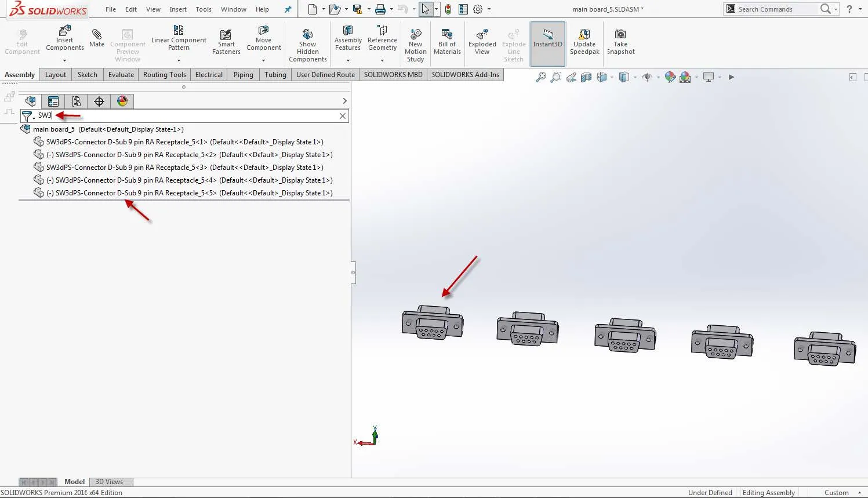Open Smart Fasteners tool
The image size is (868, 498).
tap(226, 42)
